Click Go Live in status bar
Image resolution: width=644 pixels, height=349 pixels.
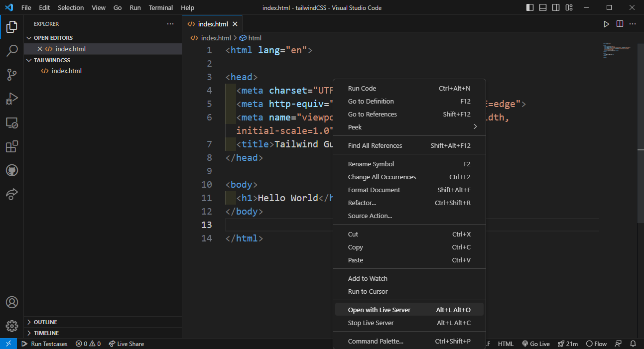click(536, 344)
